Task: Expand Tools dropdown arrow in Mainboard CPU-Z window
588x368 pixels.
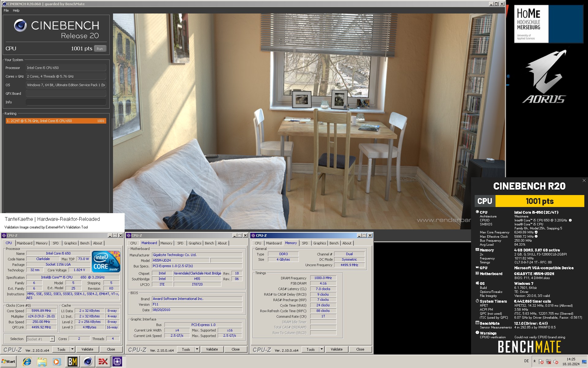Action: [x=197, y=349]
